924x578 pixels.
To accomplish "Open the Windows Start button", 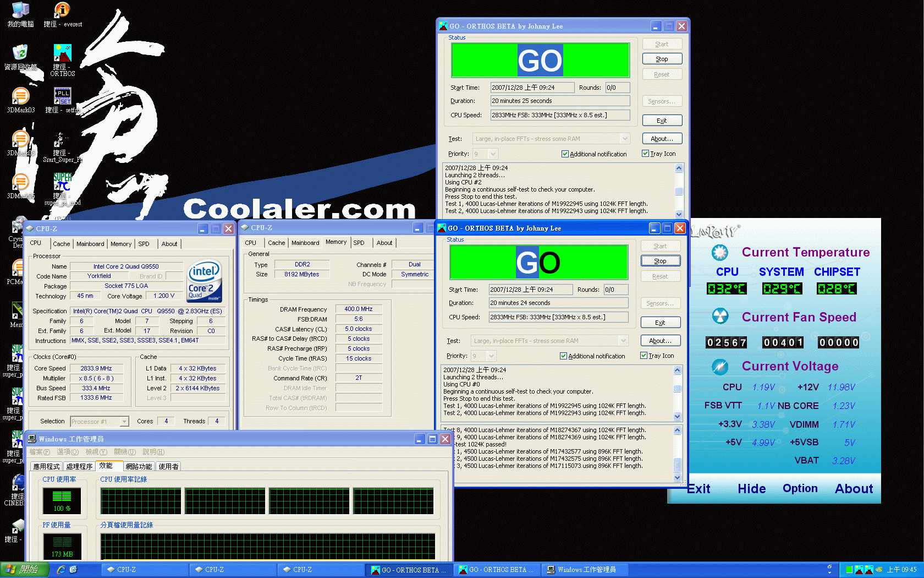I will pyautogui.click(x=24, y=570).
